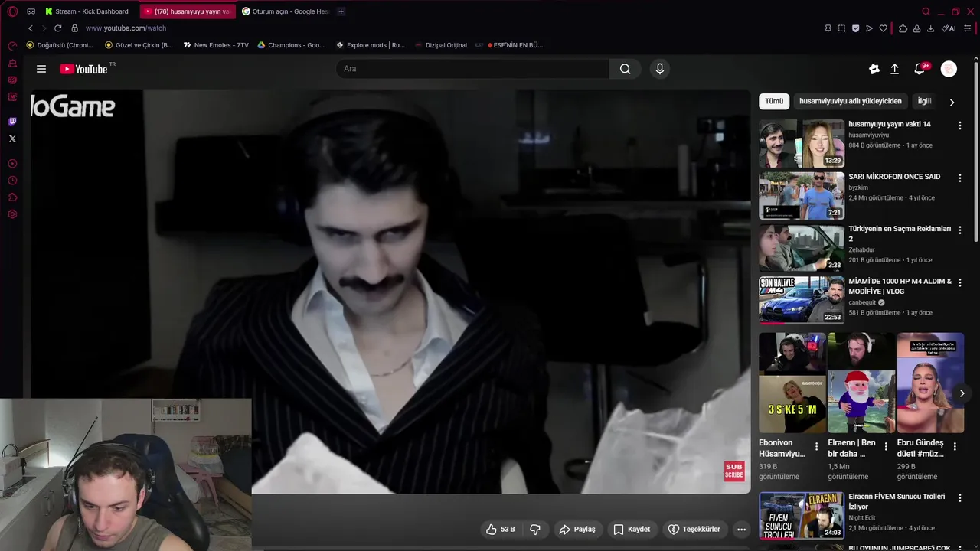Open the snapshot capture tool icon

(x=841, y=28)
